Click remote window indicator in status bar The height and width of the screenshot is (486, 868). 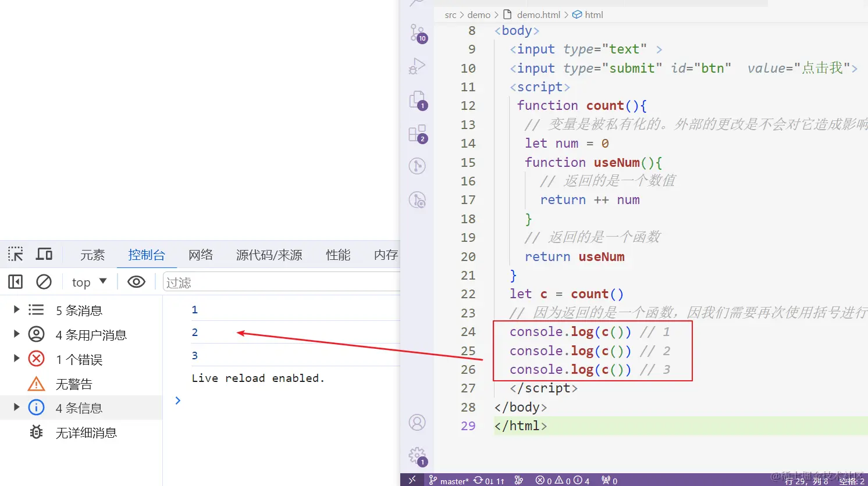pos(412,480)
